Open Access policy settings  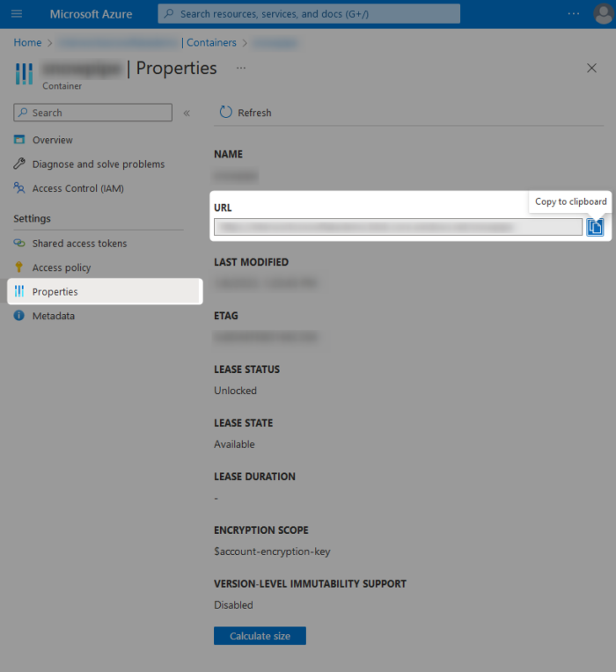click(62, 267)
